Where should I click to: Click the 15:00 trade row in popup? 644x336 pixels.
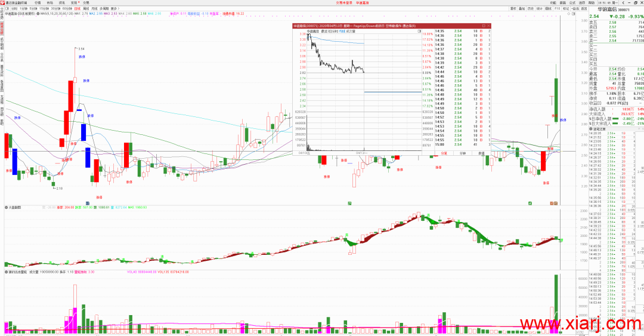[463, 144]
